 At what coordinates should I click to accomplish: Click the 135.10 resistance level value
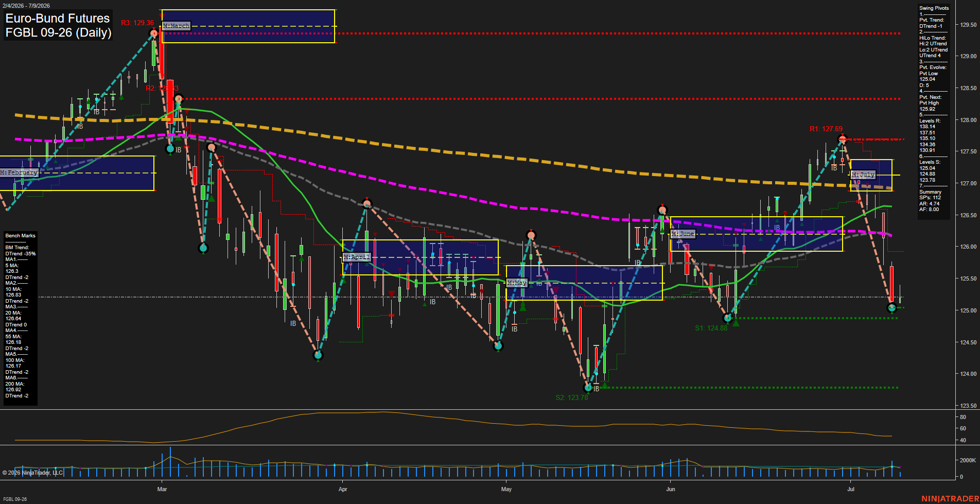927,138
